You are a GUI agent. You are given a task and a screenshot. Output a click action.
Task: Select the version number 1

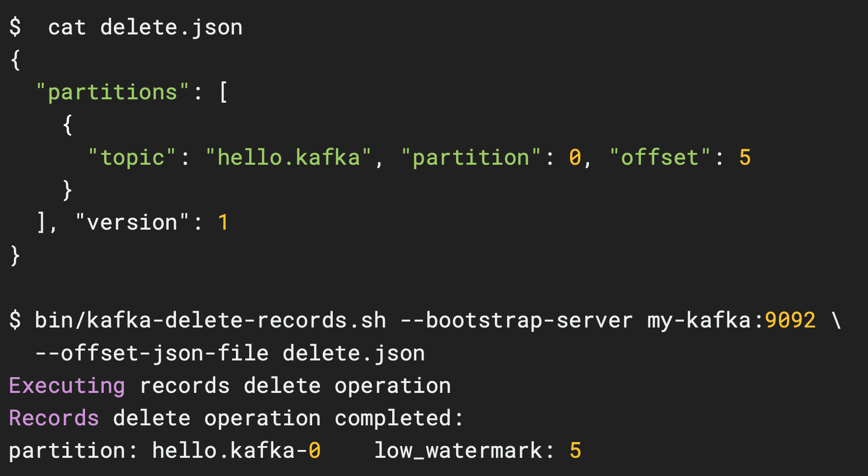tap(223, 222)
